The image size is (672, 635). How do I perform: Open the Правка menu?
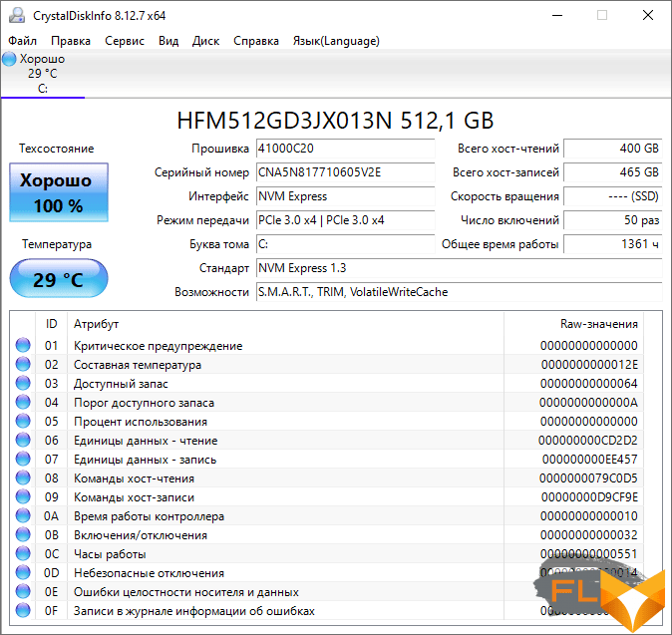[71, 41]
